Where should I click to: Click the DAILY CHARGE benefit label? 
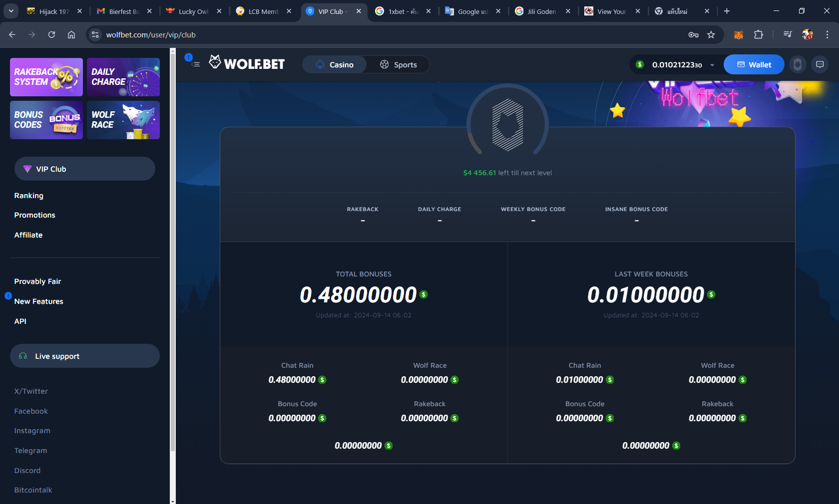[439, 209]
